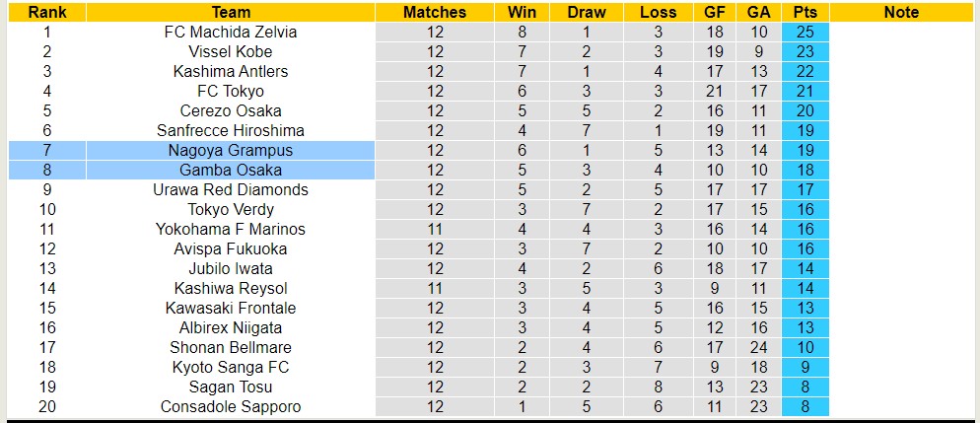This screenshot has height=423, width=980.
Task: Click FC Machida Zelvia's 25 points cell
Action: click(x=805, y=32)
